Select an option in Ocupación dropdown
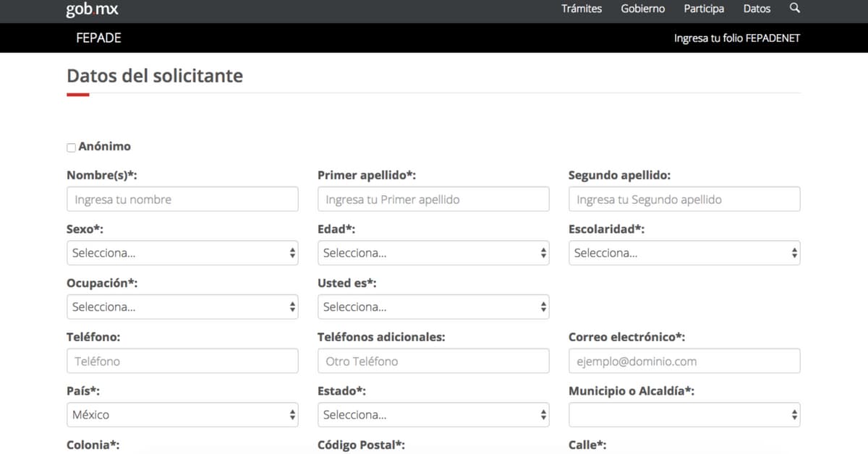 point(182,307)
